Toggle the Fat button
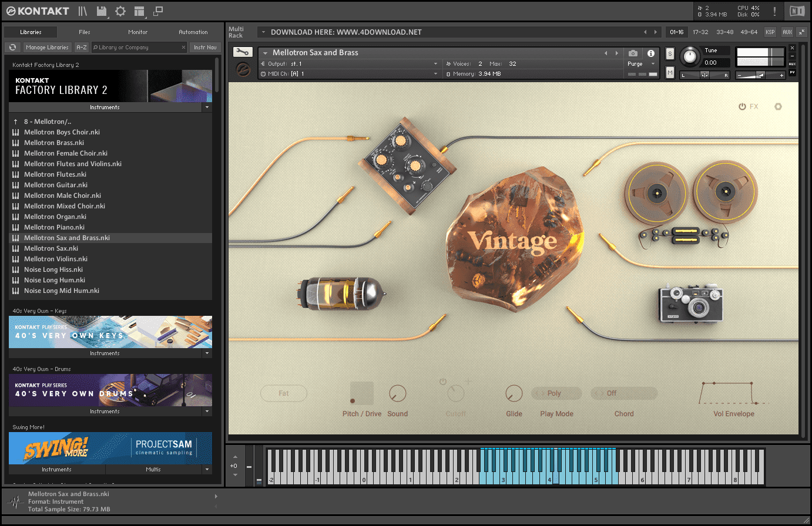Viewport: 812px width, 526px height. [x=284, y=393]
